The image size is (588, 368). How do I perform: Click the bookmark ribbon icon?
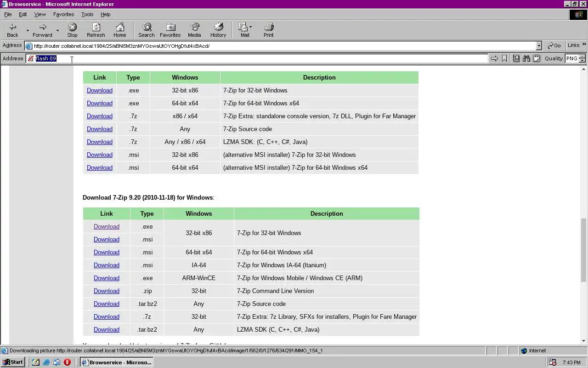tap(504, 58)
